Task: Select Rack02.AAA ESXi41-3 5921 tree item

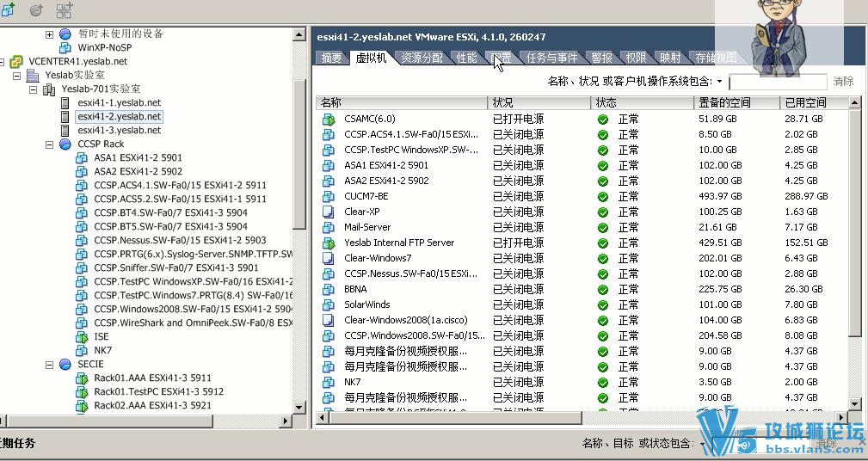Action: pos(152,405)
